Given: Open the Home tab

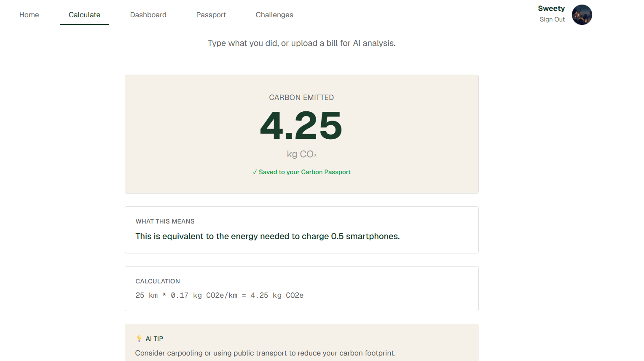Looking at the screenshot, I should tap(29, 15).
